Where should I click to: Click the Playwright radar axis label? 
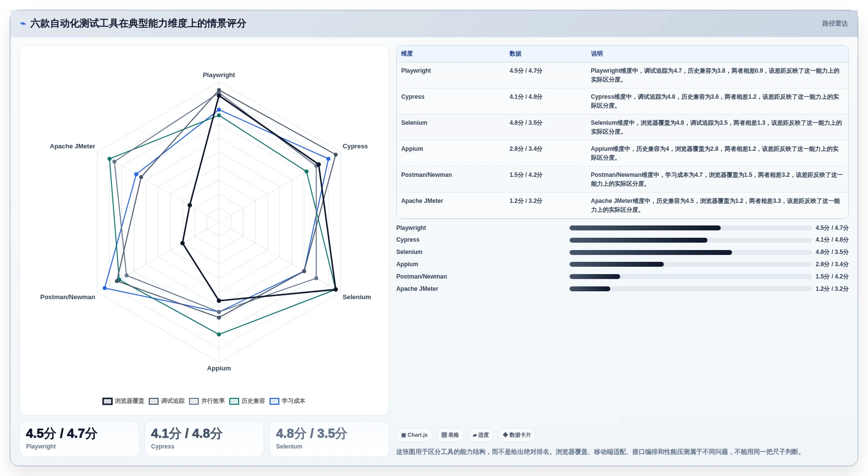point(219,75)
